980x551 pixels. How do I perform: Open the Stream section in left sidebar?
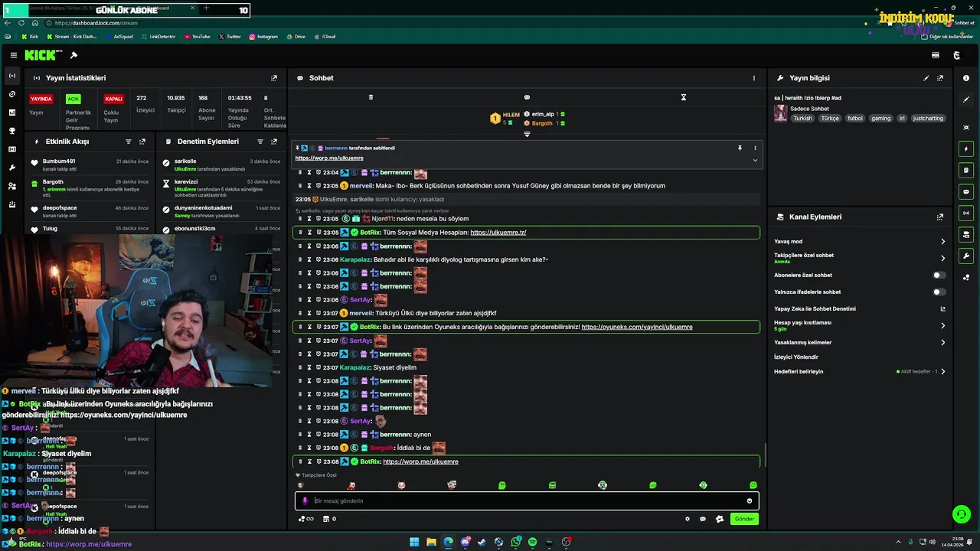(11, 76)
